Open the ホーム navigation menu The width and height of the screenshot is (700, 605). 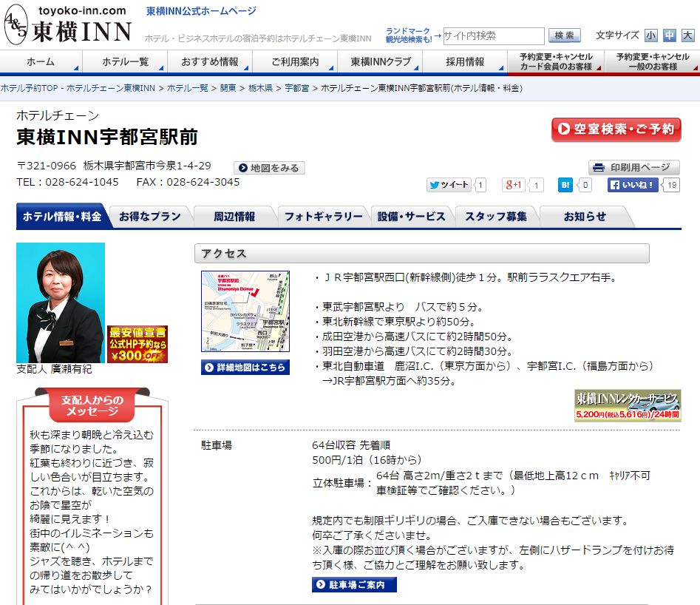coord(41,61)
